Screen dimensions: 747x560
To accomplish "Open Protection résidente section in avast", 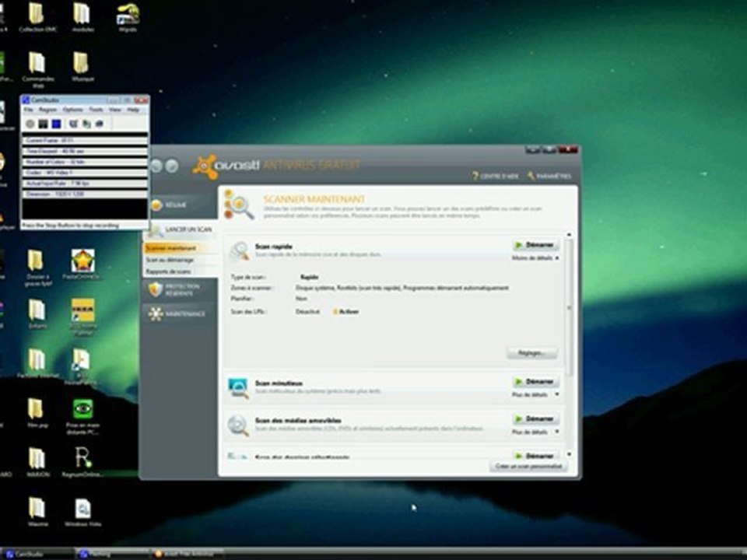I will click(178, 289).
